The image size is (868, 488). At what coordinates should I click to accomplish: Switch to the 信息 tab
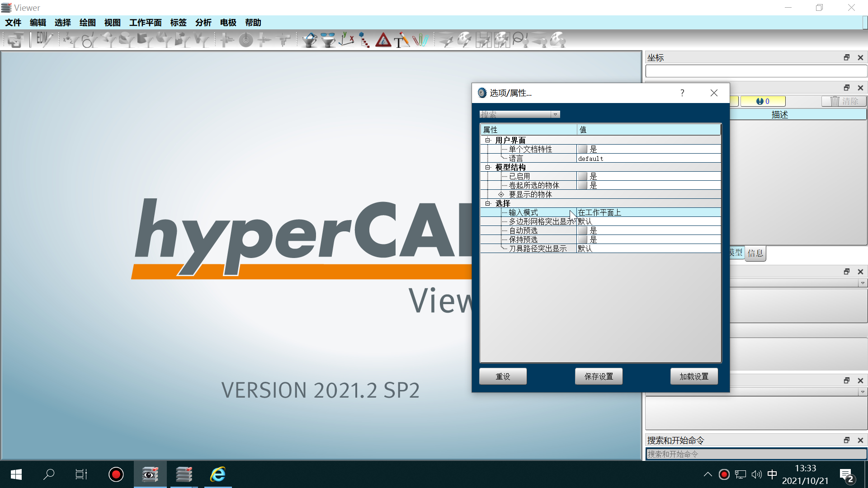tap(755, 253)
